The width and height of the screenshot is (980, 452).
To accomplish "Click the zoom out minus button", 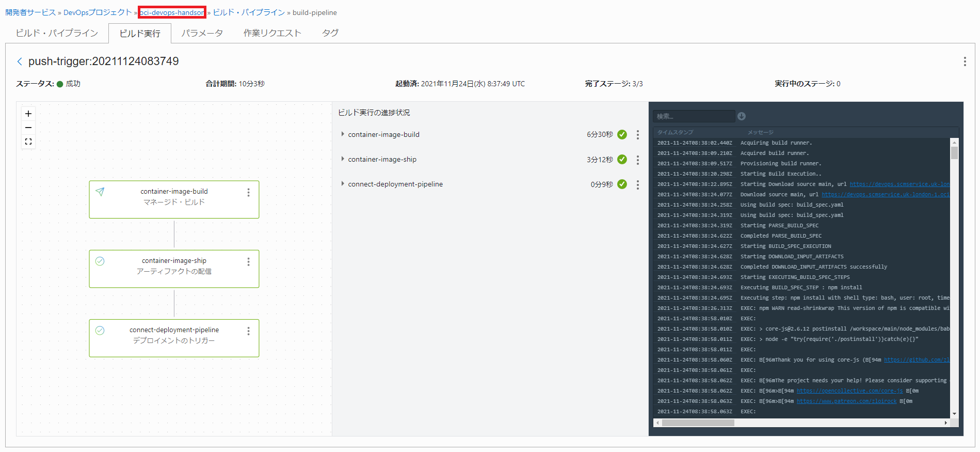I will [x=28, y=128].
